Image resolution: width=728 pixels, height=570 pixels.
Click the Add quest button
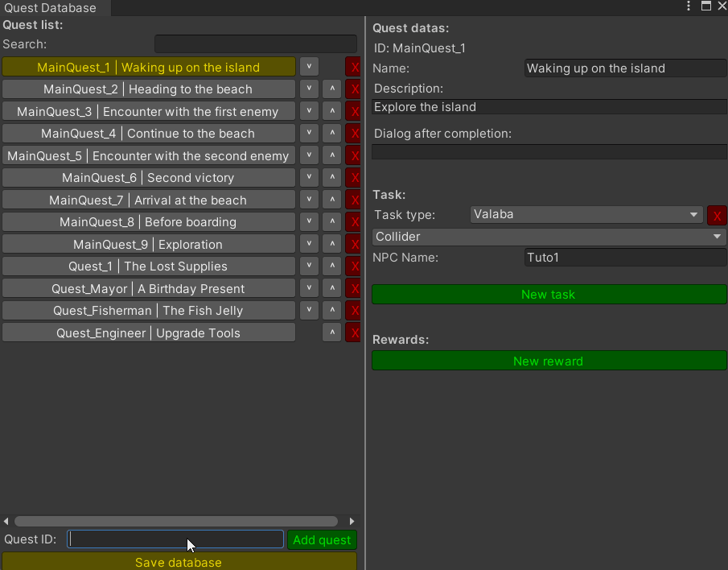pos(322,539)
